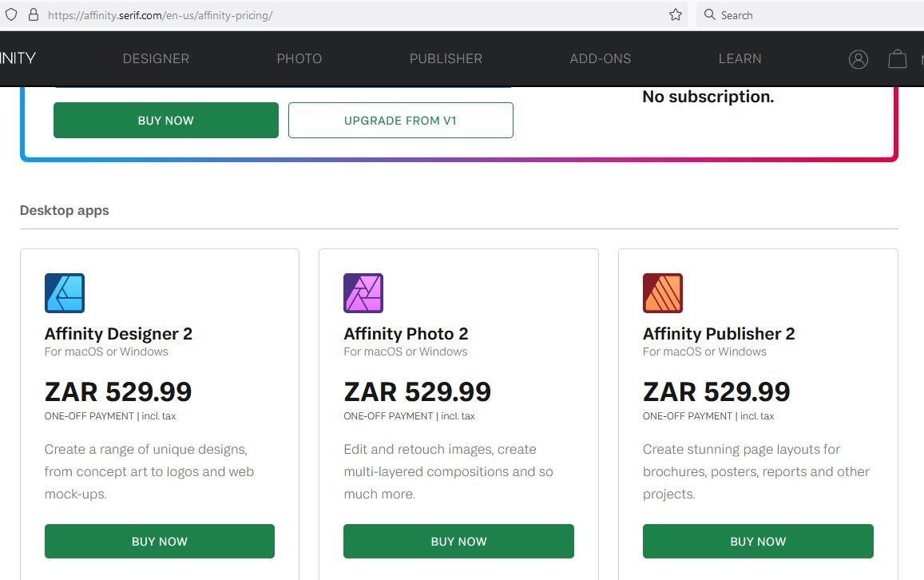Click the Affinity Photo 2 app icon
The image size is (924, 580).
(x=363, y=293)
